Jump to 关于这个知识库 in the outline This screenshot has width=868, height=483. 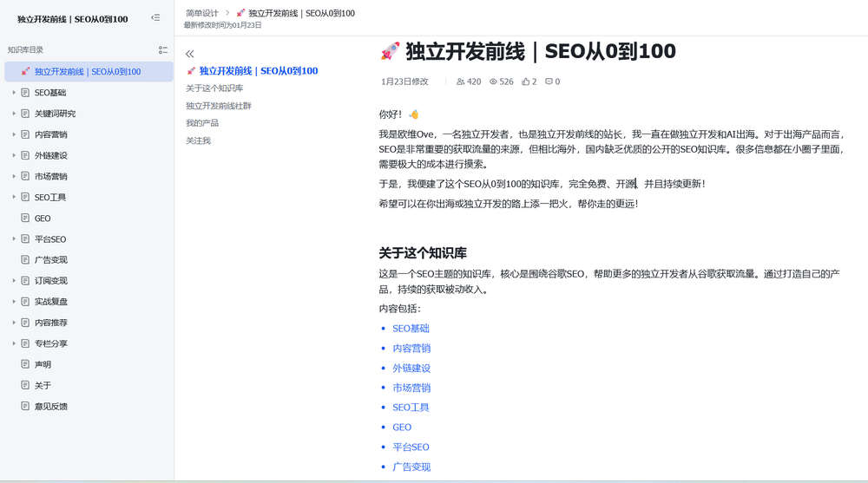point(214,88)
